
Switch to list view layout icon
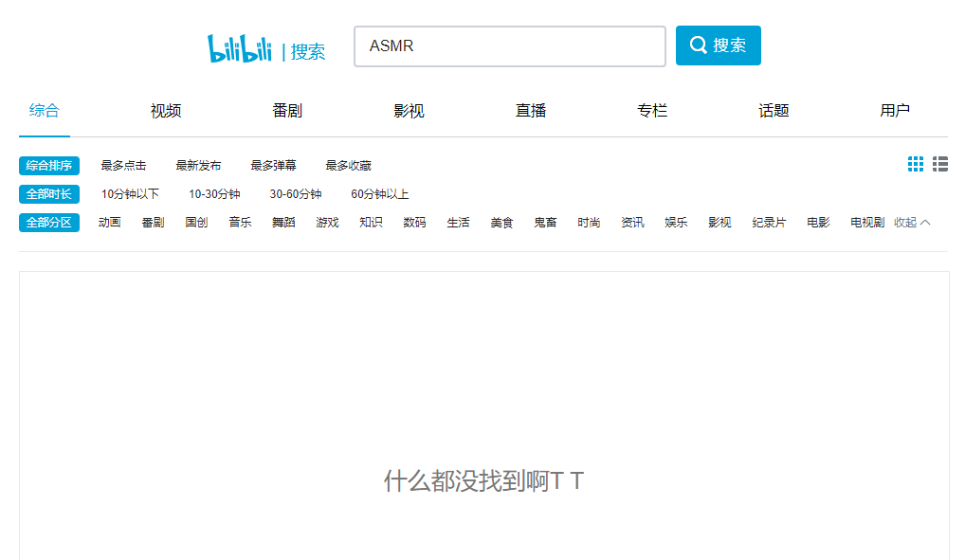[x=939, y=165]
